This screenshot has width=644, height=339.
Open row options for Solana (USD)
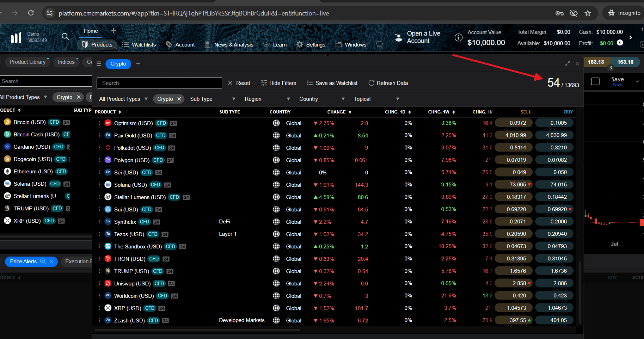pos(99,185)
